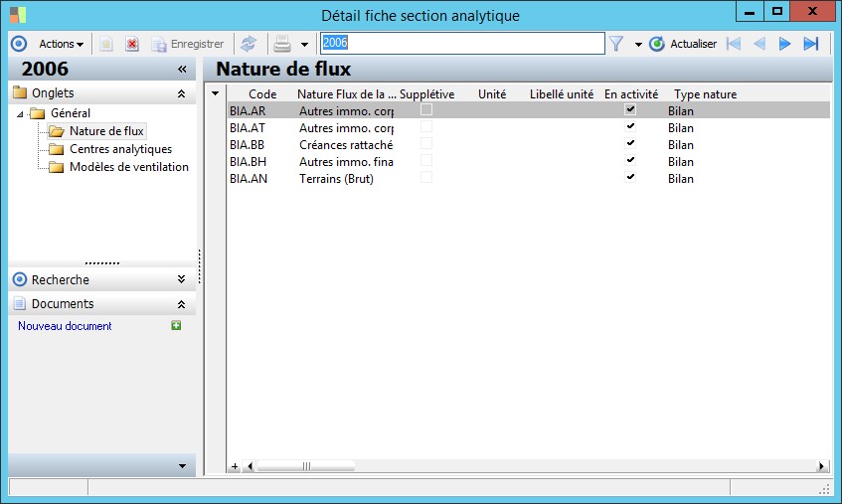
Task: Select the Général folder
Action: pyautogui.click(x=61, y=113)
